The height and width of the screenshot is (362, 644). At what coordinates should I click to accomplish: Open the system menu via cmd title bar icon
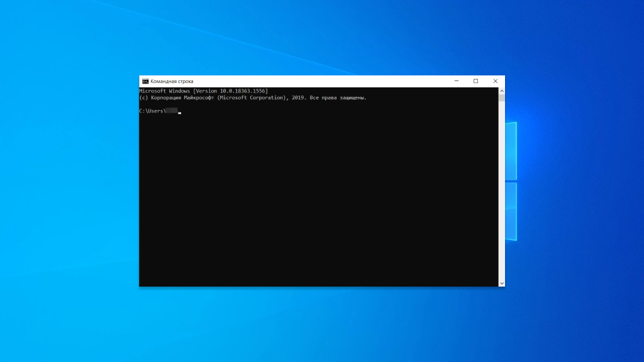[x=145, y=81]
